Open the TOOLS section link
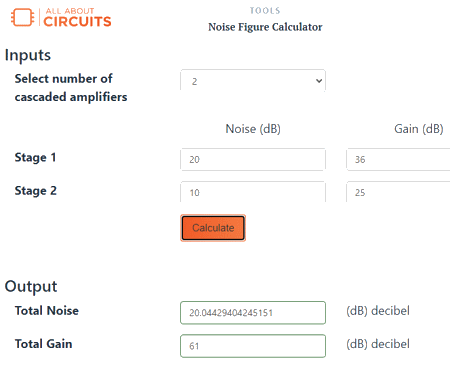Image resolution: width=450 pixels, height=365 pixels. 265,11
